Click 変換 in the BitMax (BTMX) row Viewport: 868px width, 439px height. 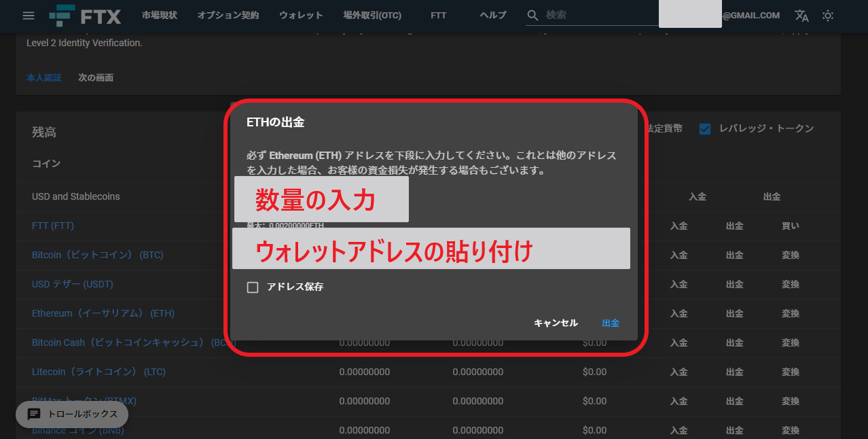pos(791,401)
